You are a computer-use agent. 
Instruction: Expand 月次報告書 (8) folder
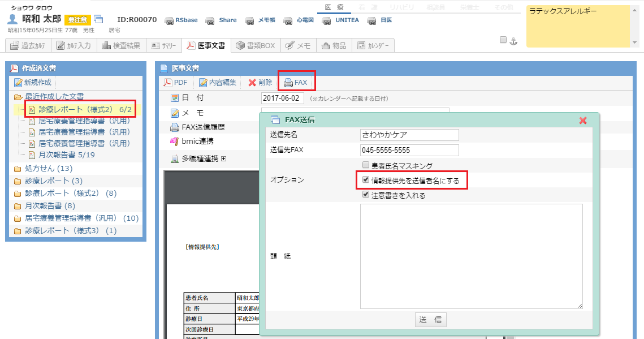pos(45,206)
